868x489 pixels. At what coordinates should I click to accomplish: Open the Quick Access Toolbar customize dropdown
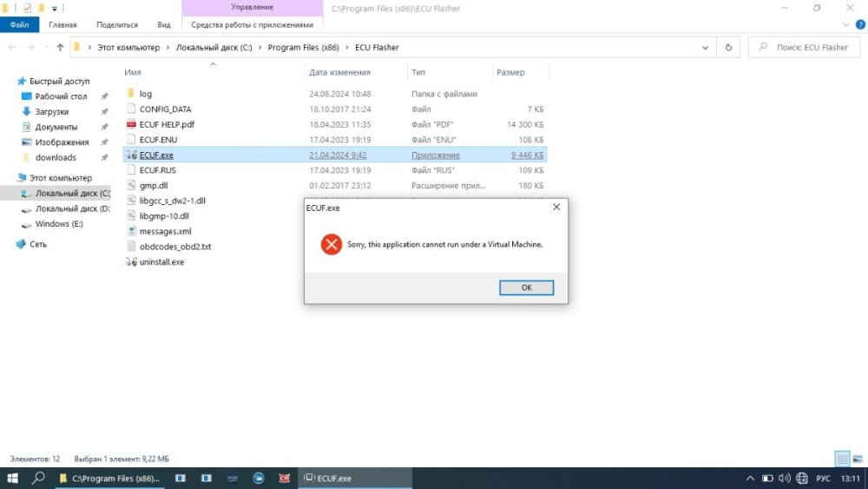coord(55,9)
